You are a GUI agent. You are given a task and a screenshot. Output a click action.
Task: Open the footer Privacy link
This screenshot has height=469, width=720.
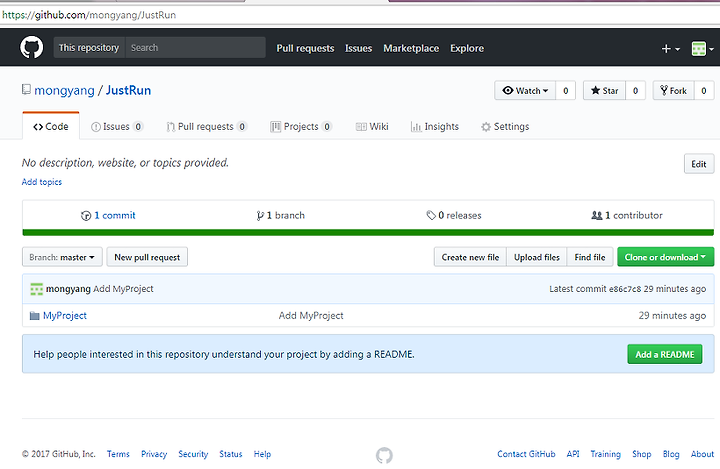click(154, 454)
